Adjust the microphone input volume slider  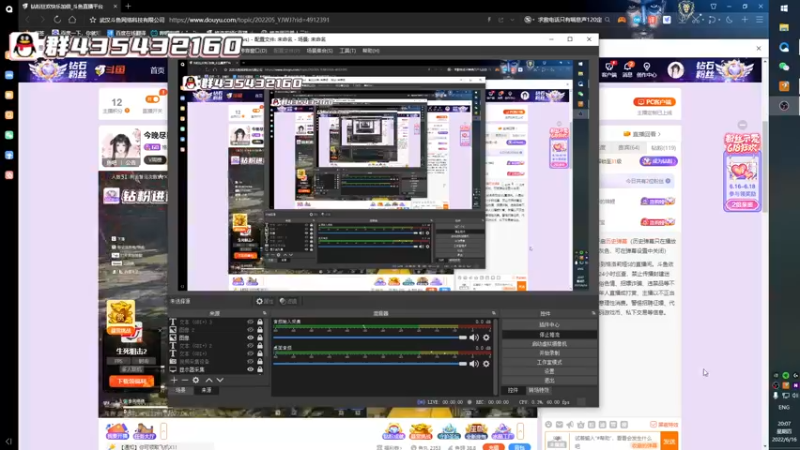point(370,337)
